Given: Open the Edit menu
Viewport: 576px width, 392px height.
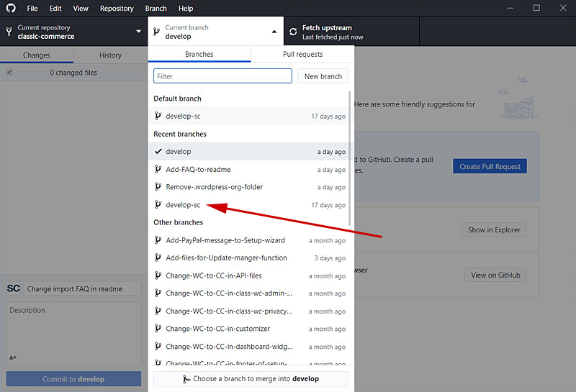Looking at the screenshot, I should 55,8.
